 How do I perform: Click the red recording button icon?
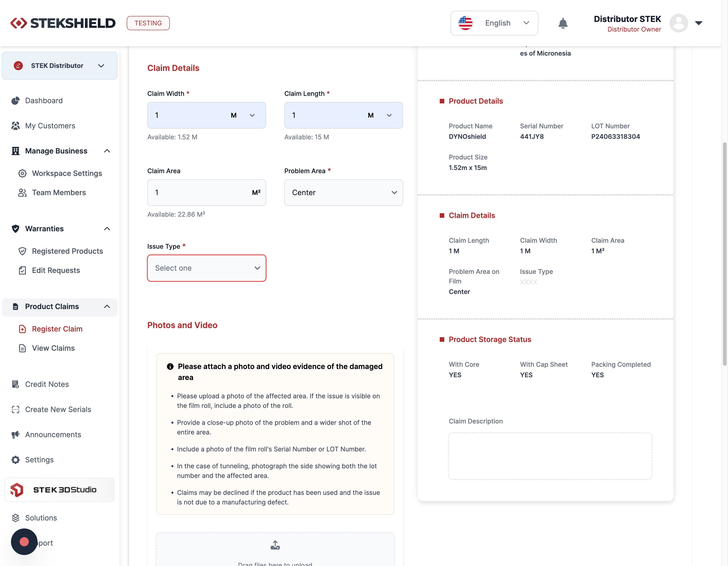24,542
